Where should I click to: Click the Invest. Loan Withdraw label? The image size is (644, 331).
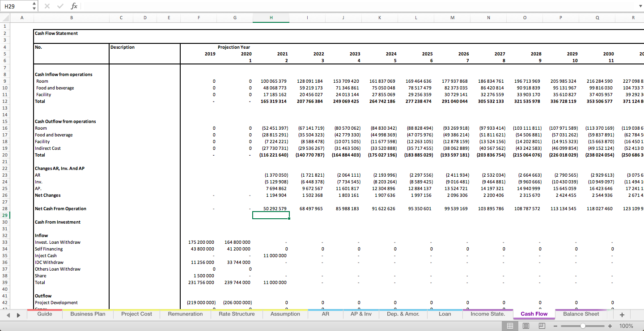58,242
